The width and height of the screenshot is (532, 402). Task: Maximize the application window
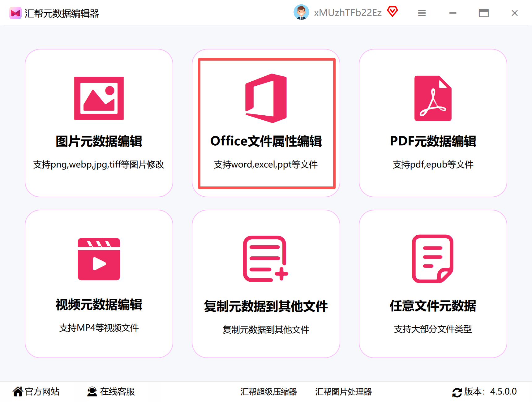pos(484,13)
